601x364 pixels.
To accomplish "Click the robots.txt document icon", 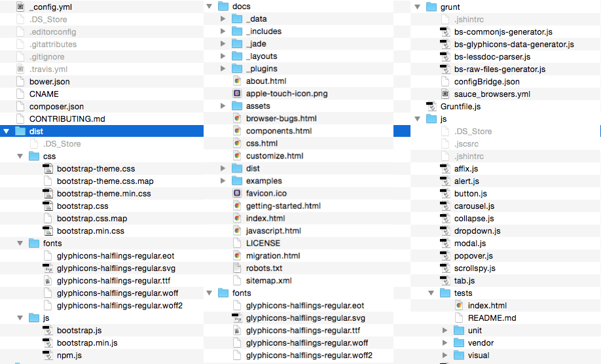I will click(237, 268).
